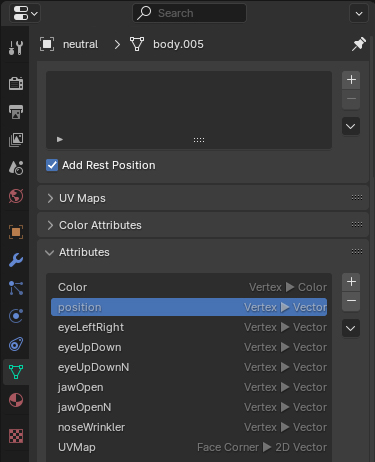
Task: Select the eyeUpDown attribute
Action: point(189,347)
